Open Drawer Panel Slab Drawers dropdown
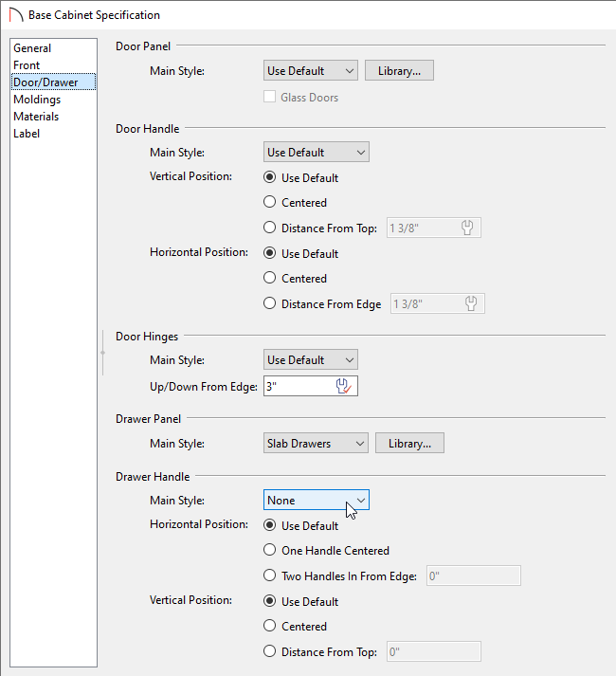Image resolution: width=616 pixels, height=676 pixels. 316,443
